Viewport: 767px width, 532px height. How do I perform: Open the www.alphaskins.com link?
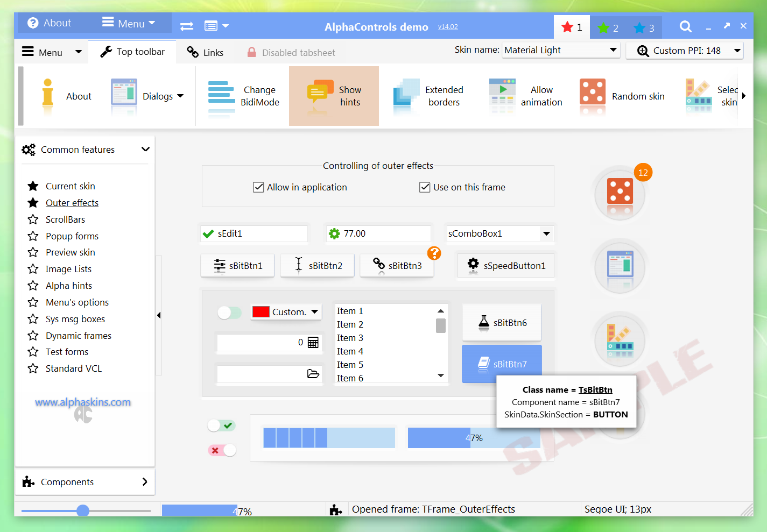click(x=83, y=402)
